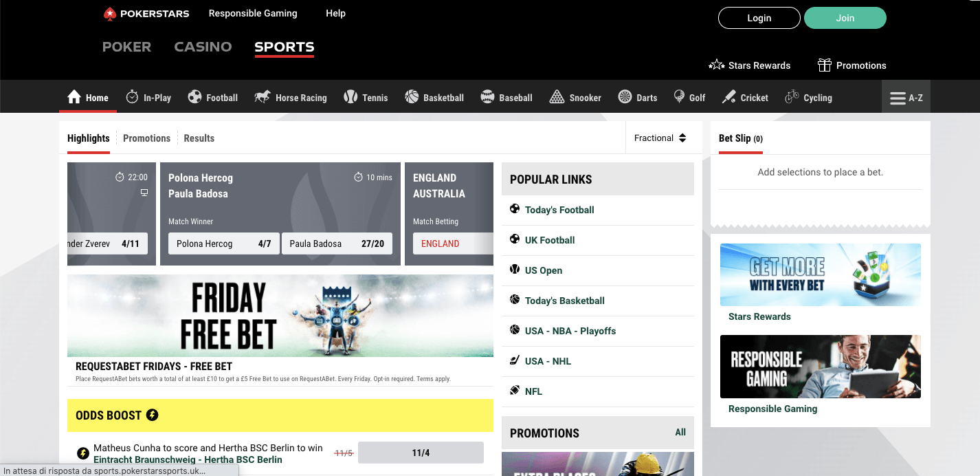980x476 pixels.
Task: Open the Get More With Every Bet banner
Action: click(x=820, y=274)
